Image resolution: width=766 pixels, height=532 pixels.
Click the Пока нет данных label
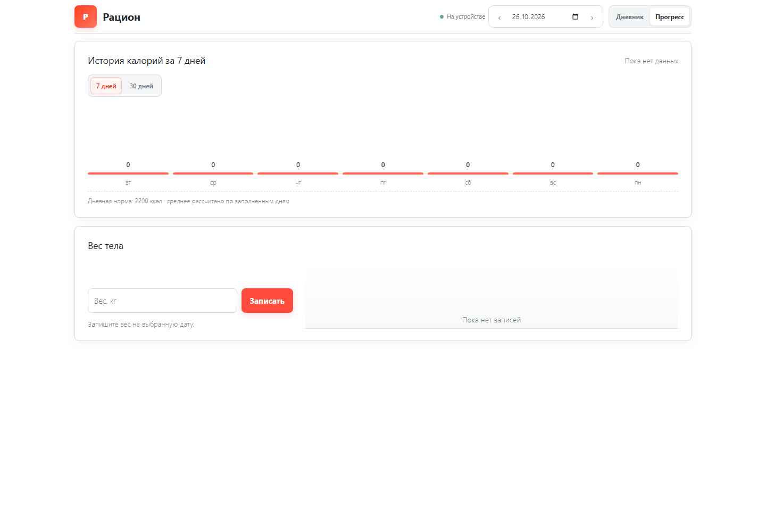click(651, 61)
